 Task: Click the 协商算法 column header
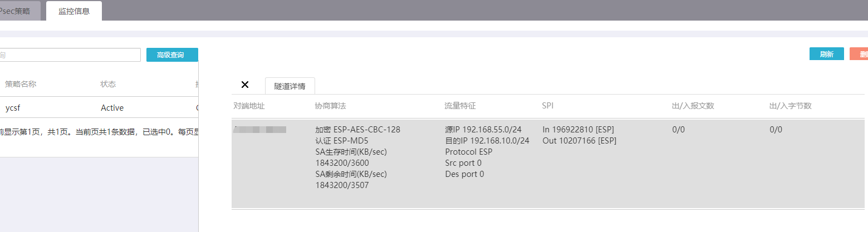(330, 106)
